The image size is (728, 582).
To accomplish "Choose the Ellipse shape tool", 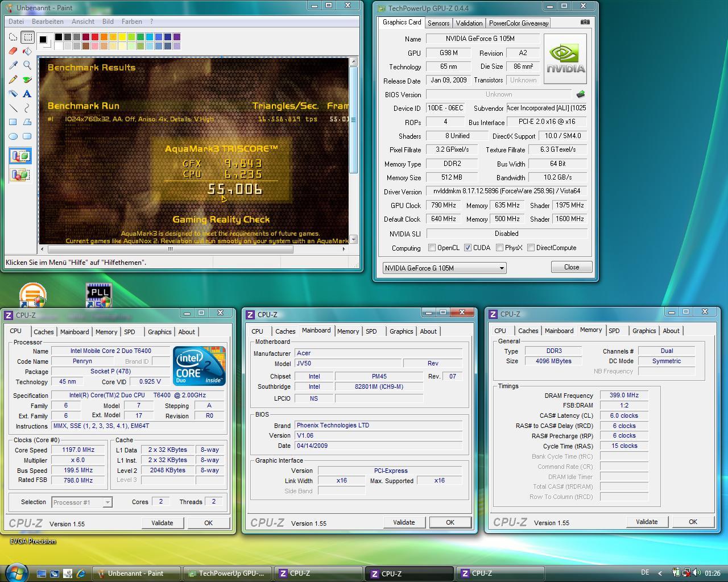I will click(x=13, y=136).
